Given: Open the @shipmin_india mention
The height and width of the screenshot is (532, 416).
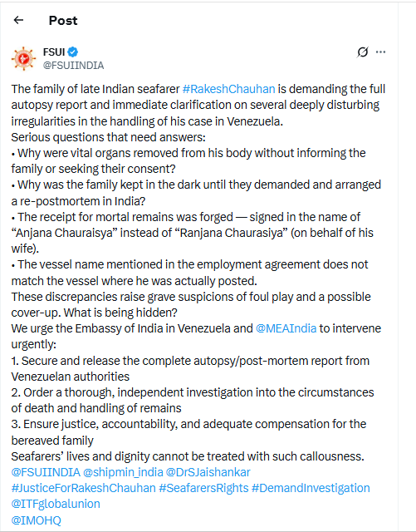Looking at the screenshot, I should 123,472.
